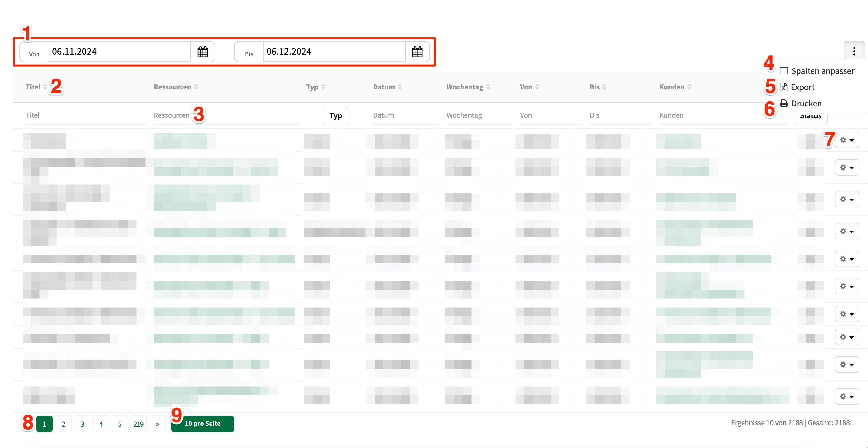Click the Titel column header text
Viewport: 868px width, 448px height.
pos(33,87)
